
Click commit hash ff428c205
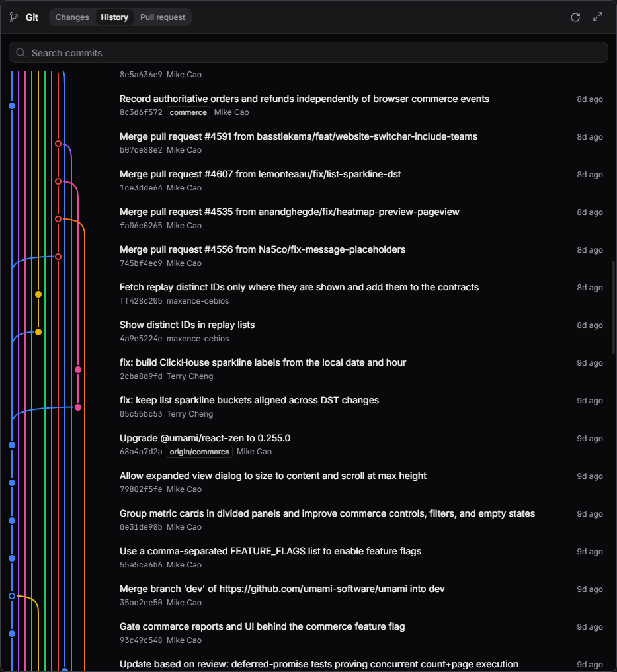pyautogui.click(x=141, y=301)
